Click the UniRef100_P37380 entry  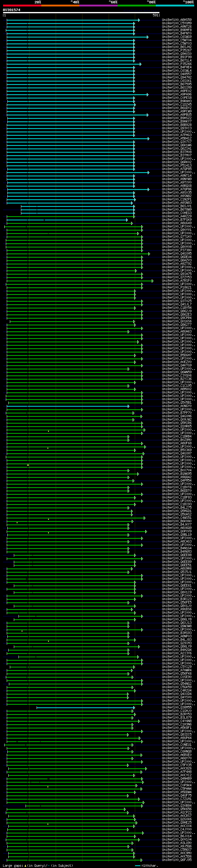[x=177, y=250]
